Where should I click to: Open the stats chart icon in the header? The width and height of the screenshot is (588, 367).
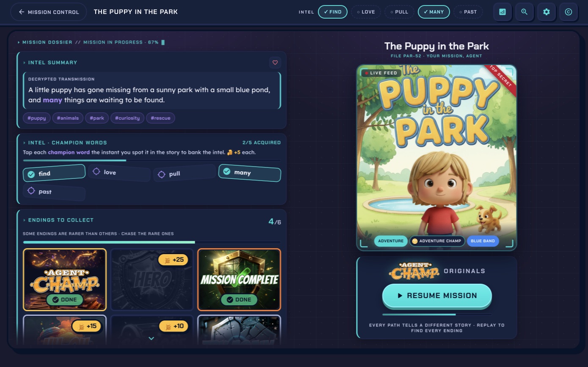point(502,12)
